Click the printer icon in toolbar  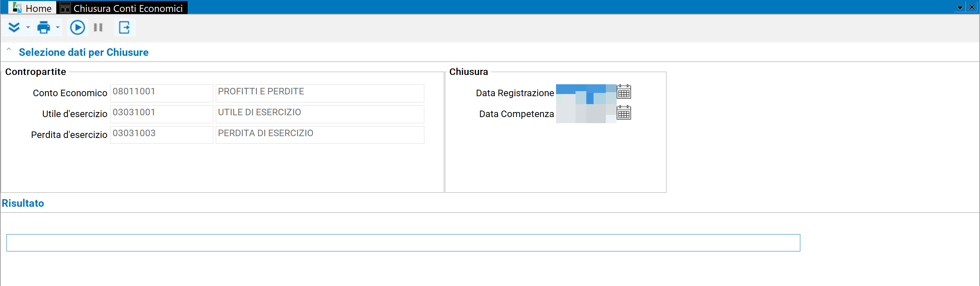(x=44, y=27)
